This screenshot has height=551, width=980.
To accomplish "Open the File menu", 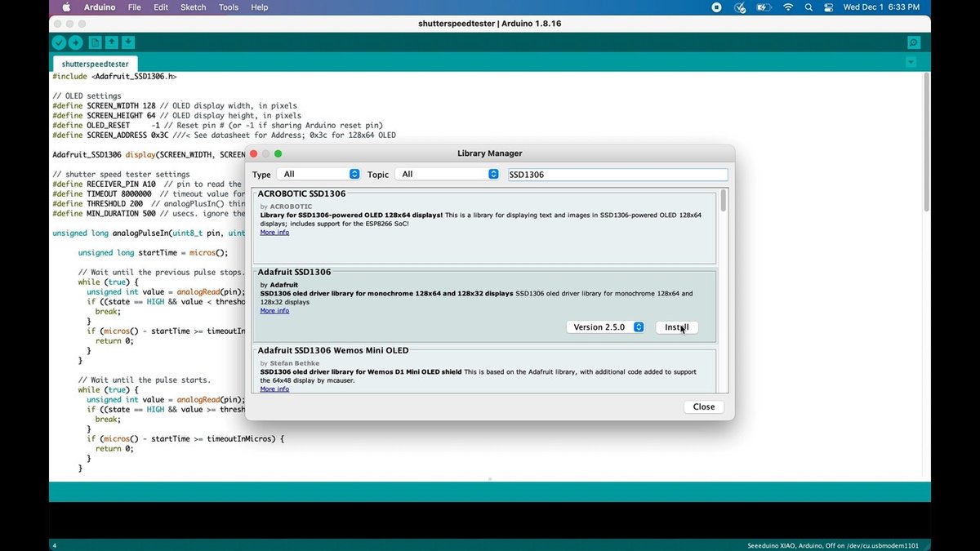I will (x=135, y=7).
